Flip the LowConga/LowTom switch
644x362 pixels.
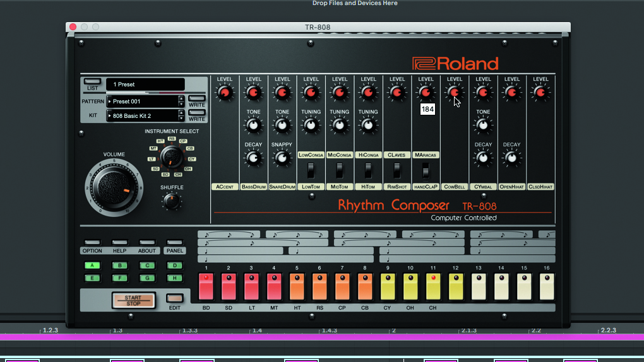311,170
